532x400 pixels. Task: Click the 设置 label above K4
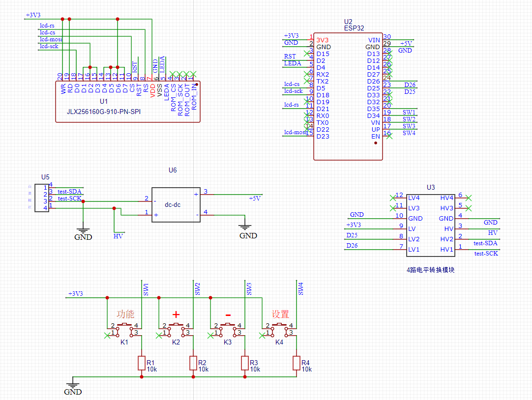pyautogui.click(x=280, y=314)
